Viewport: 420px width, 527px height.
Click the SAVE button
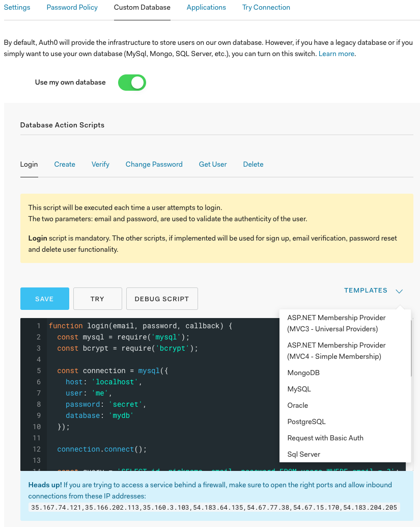coord(44,299)
